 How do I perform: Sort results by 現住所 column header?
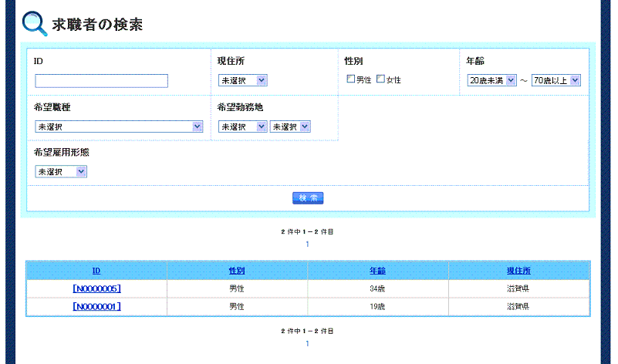coord(518,271)
